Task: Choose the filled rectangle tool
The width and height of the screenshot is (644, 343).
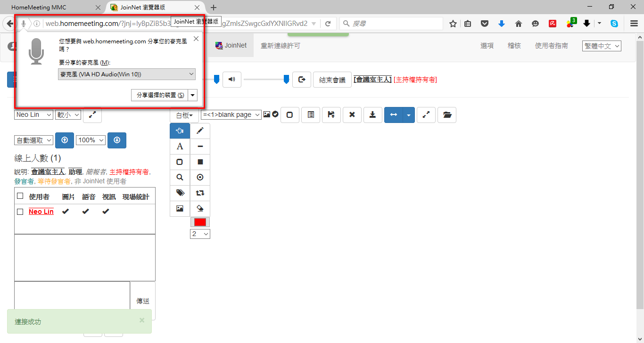Action: (200, 162)
